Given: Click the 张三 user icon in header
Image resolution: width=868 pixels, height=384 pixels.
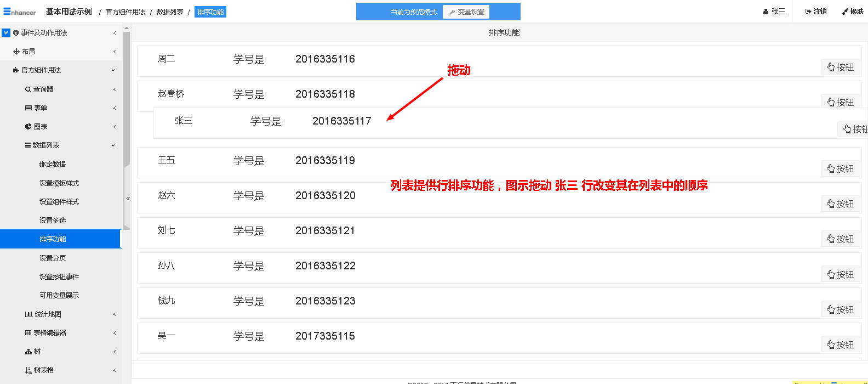Looking at the screenshot, I should coord(766,12).
